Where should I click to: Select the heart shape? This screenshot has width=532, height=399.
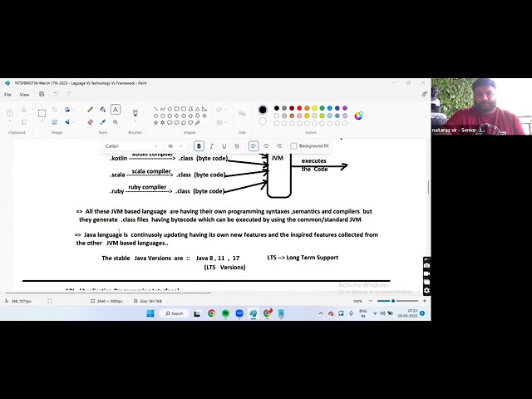[x=190, y=122]
